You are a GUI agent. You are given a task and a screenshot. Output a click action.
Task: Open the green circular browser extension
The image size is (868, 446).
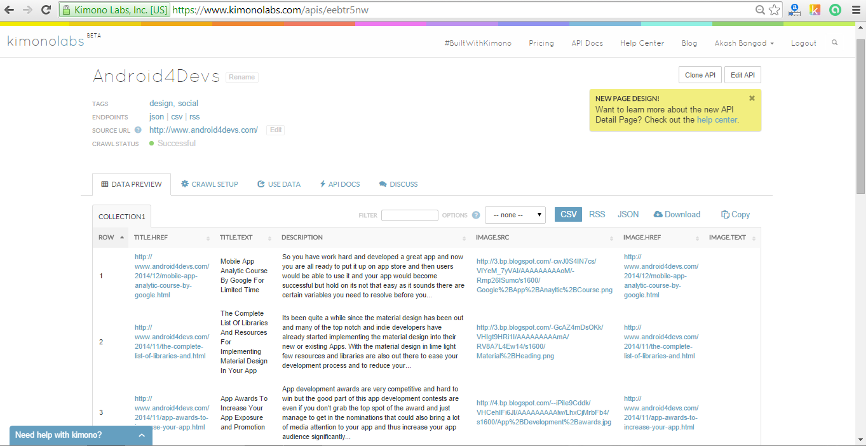pos(836,10)
